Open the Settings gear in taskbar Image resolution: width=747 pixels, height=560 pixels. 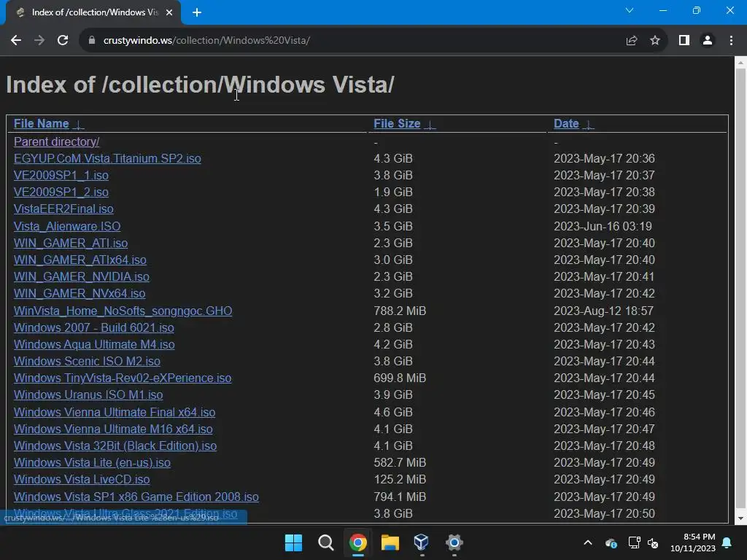point(454,542)
